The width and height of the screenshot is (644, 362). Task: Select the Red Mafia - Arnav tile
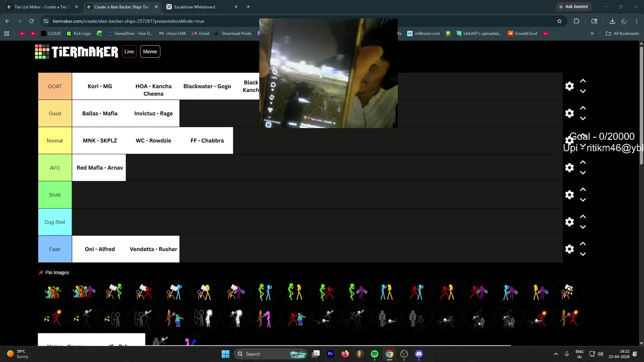(x=100, y=168)
